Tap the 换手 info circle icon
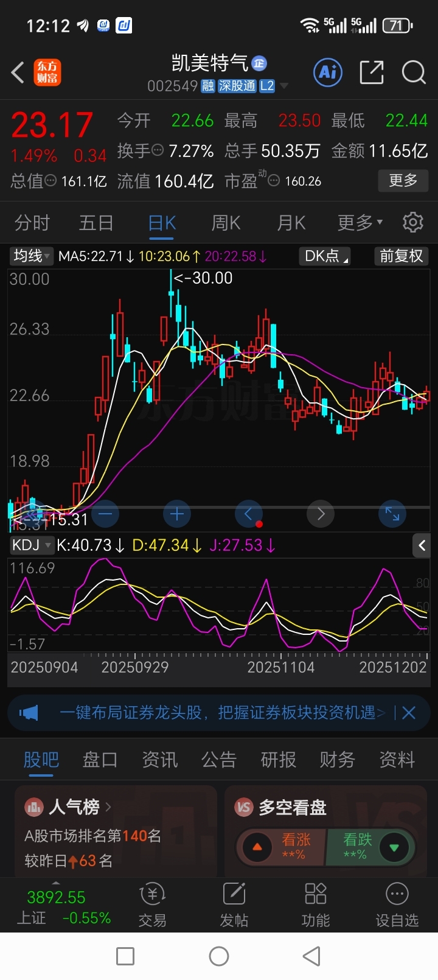Image resolution: width=438 pixels, height=980 pixels. (x=158, y=150)
